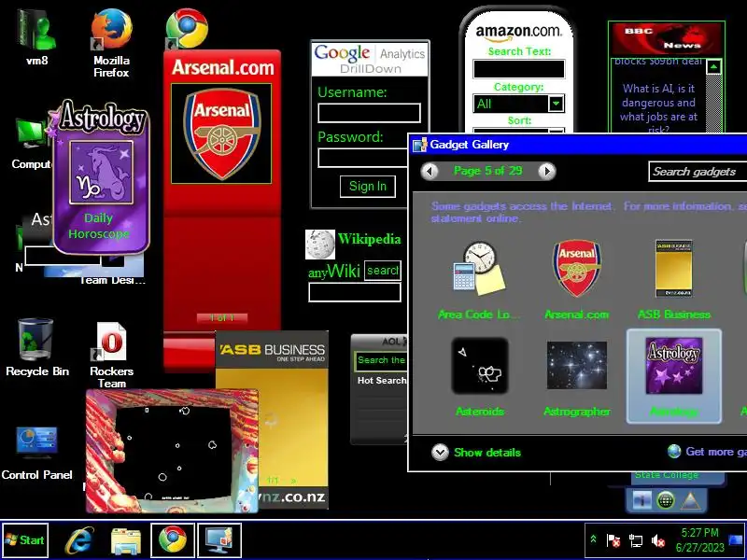
Task: Click the ASB Business gadget banner
Action: tap(272, 352)
